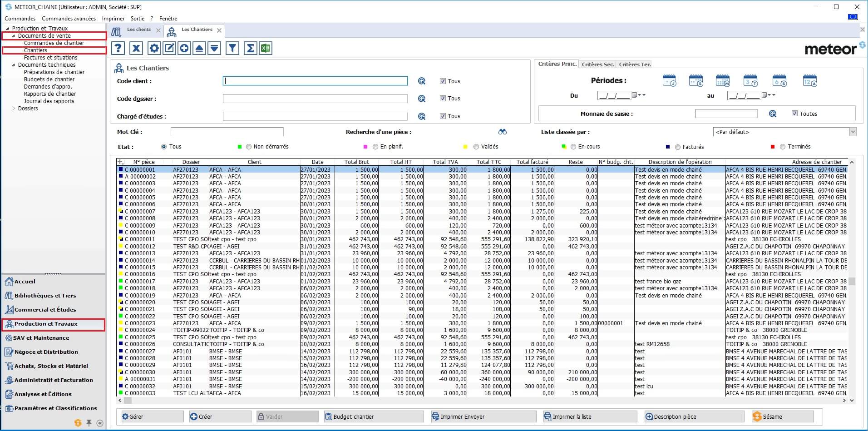Open the Fenêtre menu

tap(168, 19)
